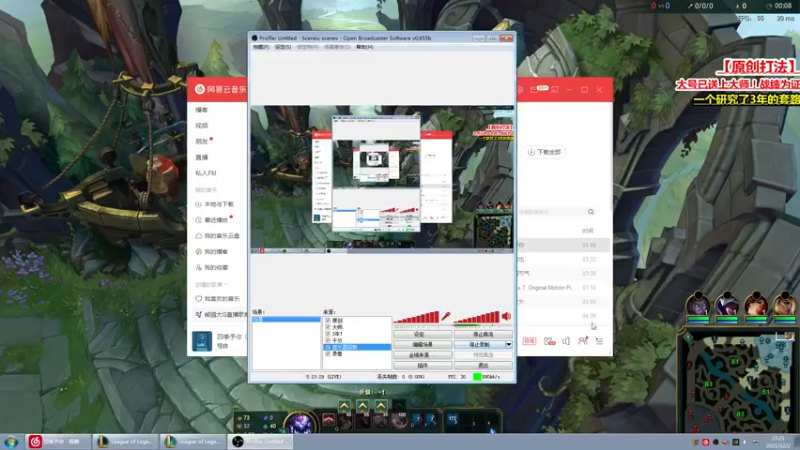Click the 插件 plugins button

point(422,365)
